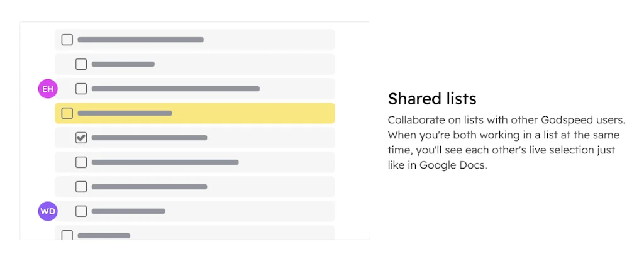Select the yellow highlighted list row
Screen dimensions: 644x261
point(252,113)
